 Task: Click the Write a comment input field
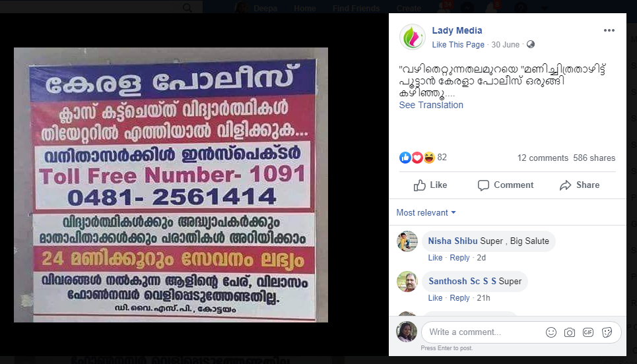483,332
